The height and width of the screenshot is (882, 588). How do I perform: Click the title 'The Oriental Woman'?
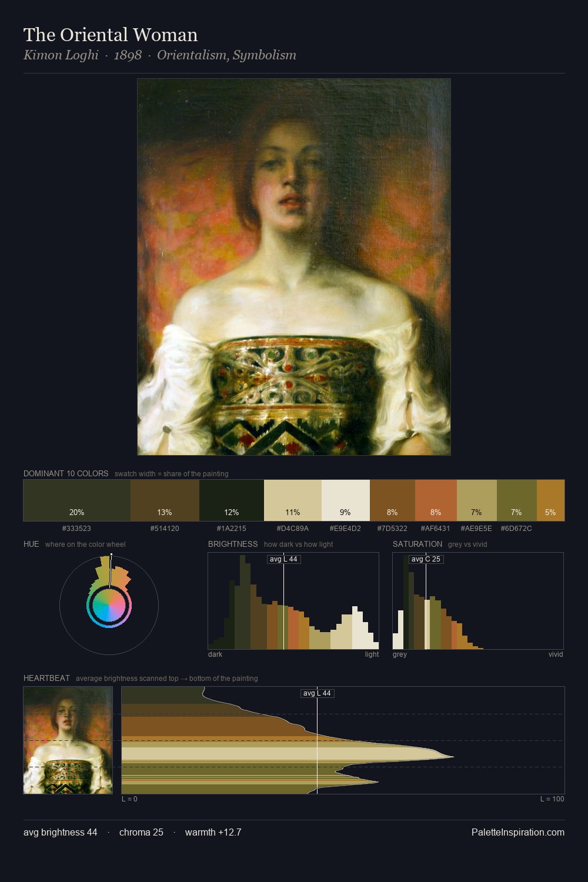tap(111, 35)
